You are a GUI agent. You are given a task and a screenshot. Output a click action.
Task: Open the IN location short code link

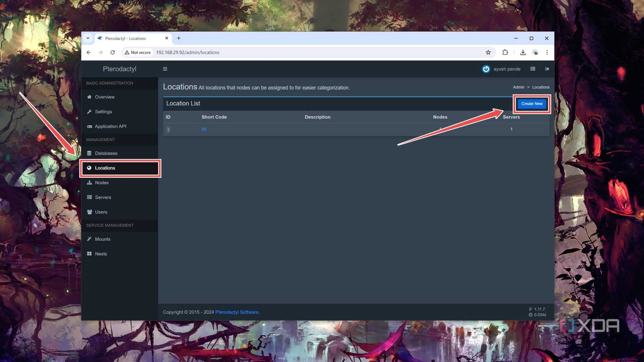[204, 129]
